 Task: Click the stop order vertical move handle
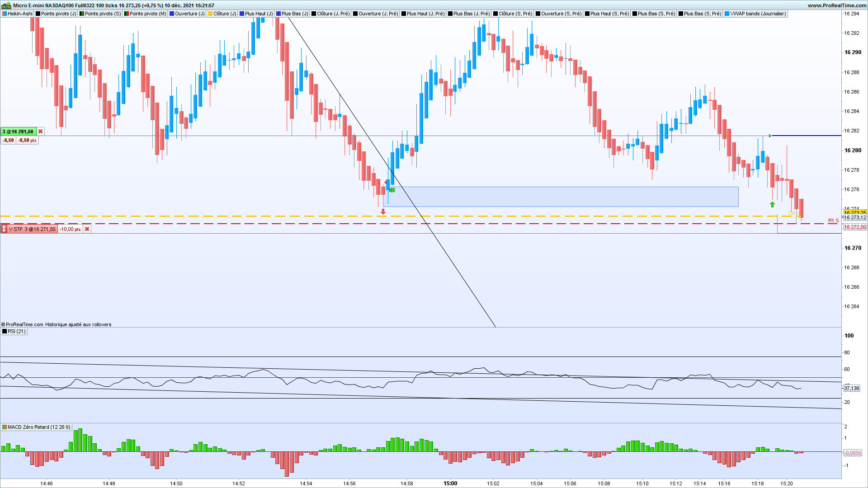click(4, 229)
